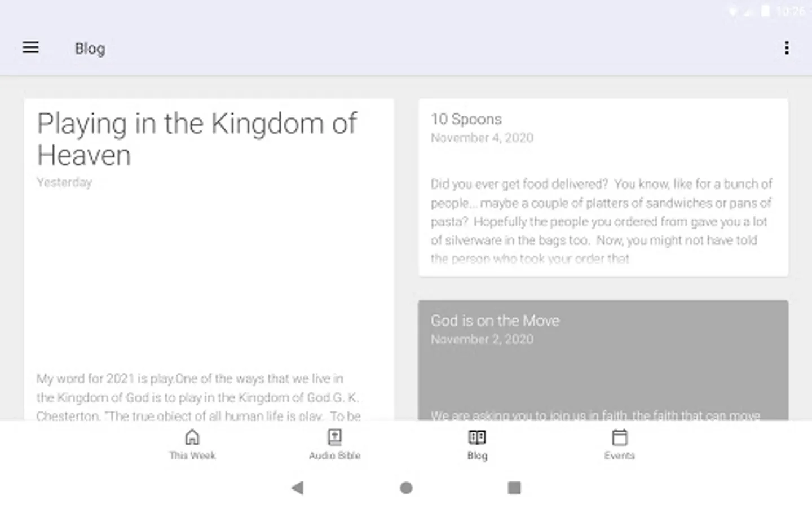This screenshot has height=508, width=812.
Task: Select the Events tab label
Action: point(619,456)
